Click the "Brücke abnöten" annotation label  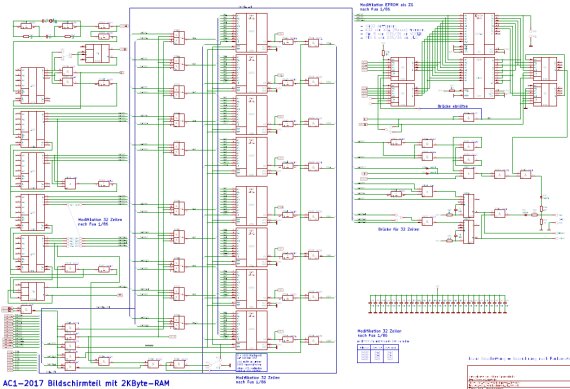[x=453, y=106]
